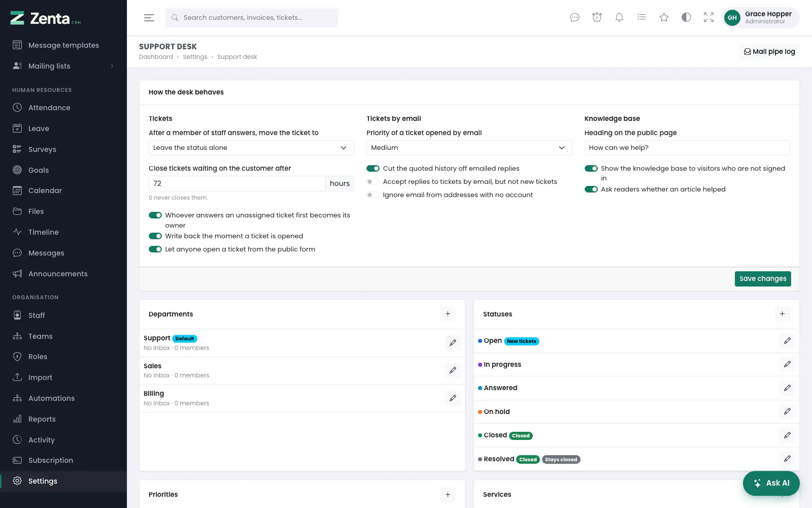812x508 pixels.
Task: Click the Save changes button
Action: [x=763, y=279]
